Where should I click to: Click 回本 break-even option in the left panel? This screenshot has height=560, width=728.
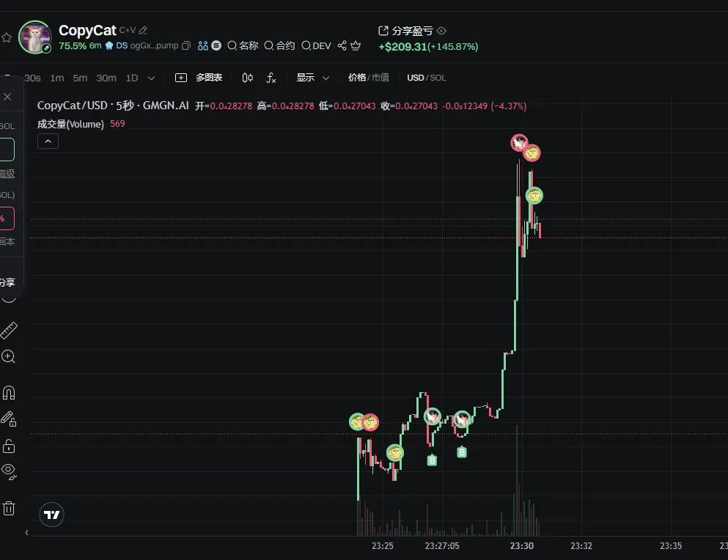7,241
